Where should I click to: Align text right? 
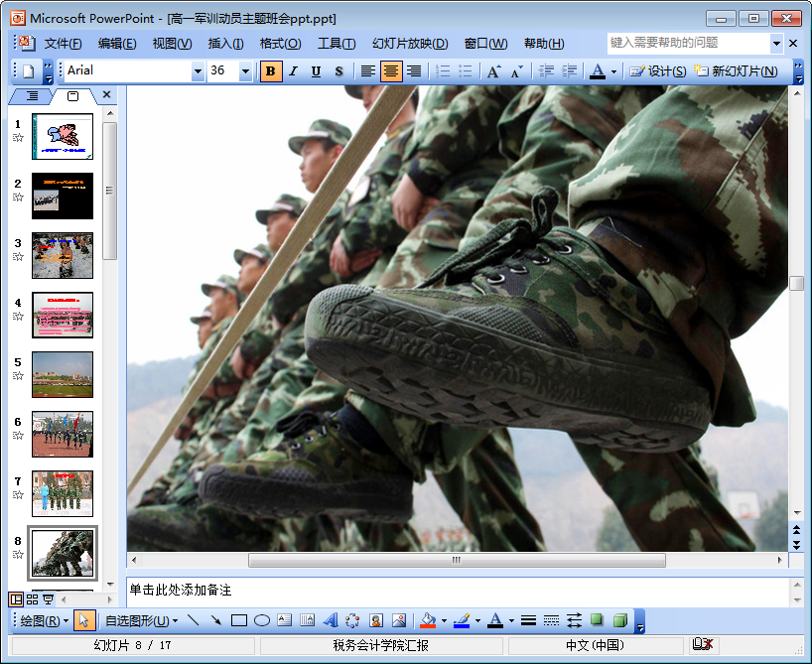click(x=414, y=70)
